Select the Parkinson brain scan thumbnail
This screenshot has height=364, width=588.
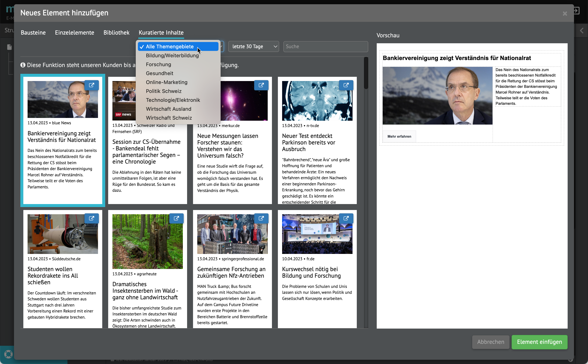317,101
